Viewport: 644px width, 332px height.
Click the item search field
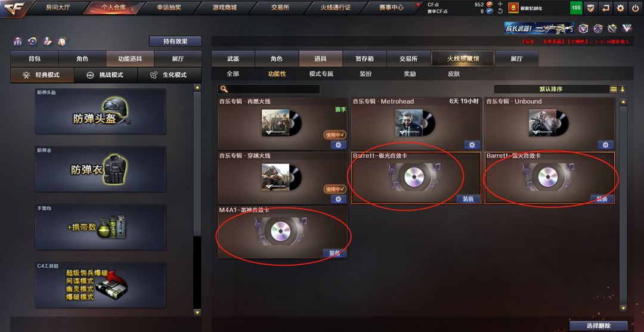coord(269,89)
